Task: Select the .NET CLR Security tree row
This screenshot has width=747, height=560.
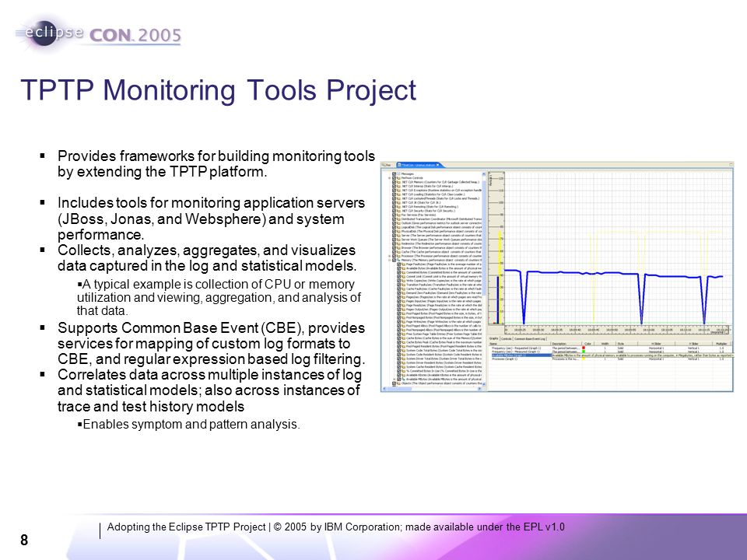Action: (428, 211)
